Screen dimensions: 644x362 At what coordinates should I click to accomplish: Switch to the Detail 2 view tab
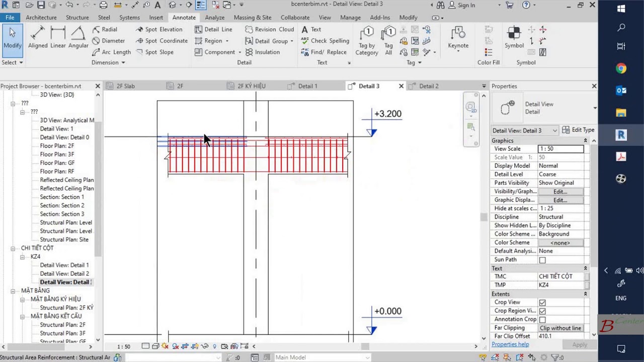point(429,86)
